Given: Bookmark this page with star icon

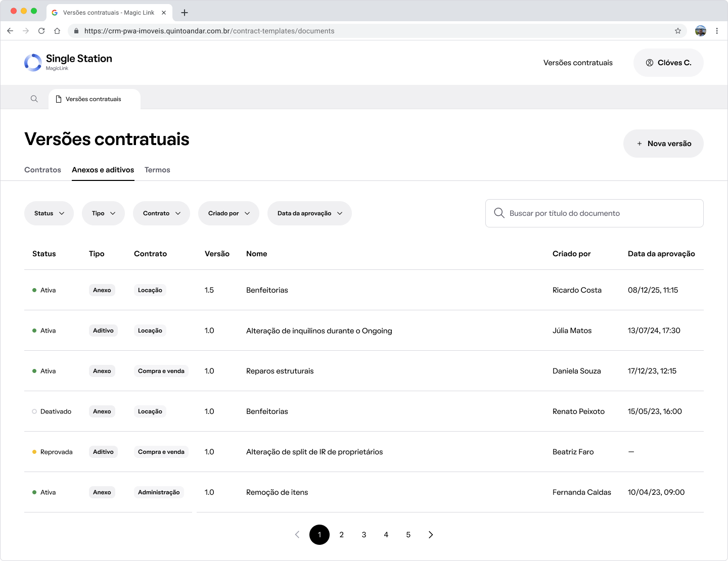Looking at the screenshot, I should 678,31.
